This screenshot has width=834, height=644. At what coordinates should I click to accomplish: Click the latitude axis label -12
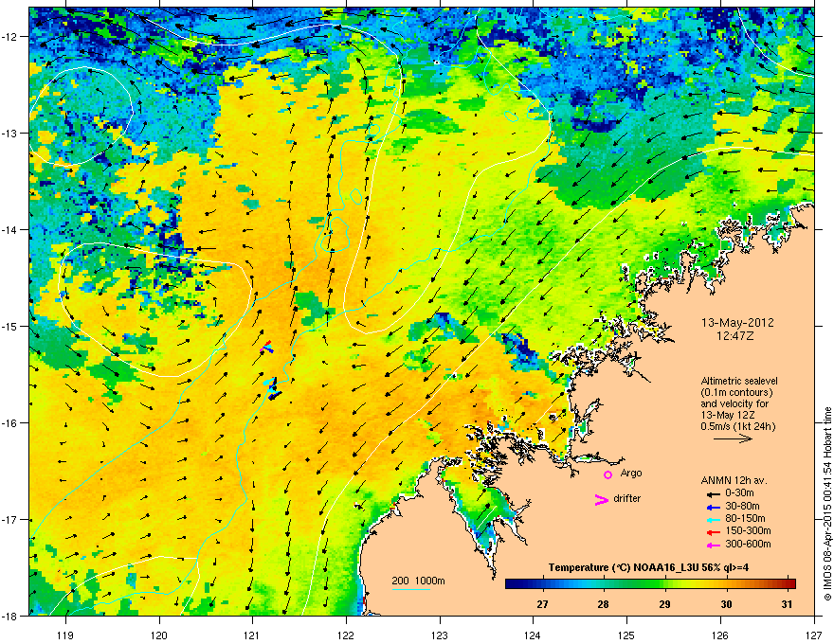point(9,37)
